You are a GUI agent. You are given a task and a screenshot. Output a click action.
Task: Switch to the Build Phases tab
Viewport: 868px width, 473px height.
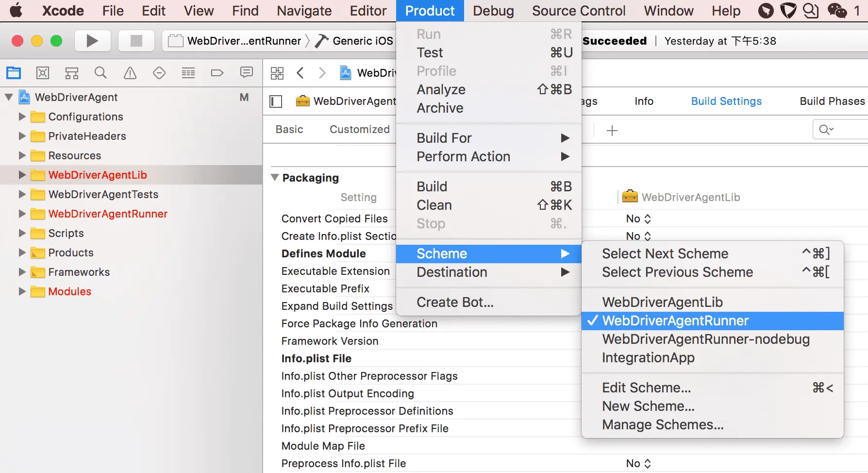[x=832, y=101]
